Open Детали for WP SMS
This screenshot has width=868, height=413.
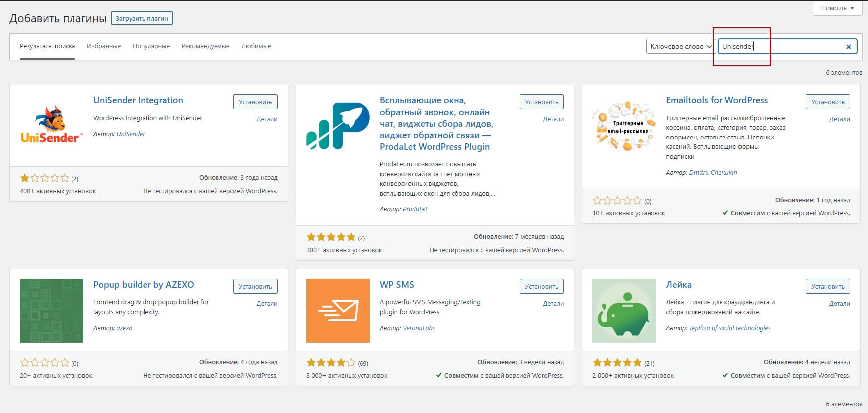pyautogui.click(x=553, y=304)
